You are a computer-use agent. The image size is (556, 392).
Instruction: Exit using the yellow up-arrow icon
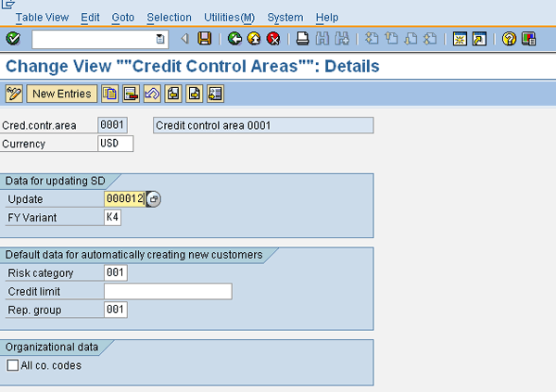(x=254, y=38)
